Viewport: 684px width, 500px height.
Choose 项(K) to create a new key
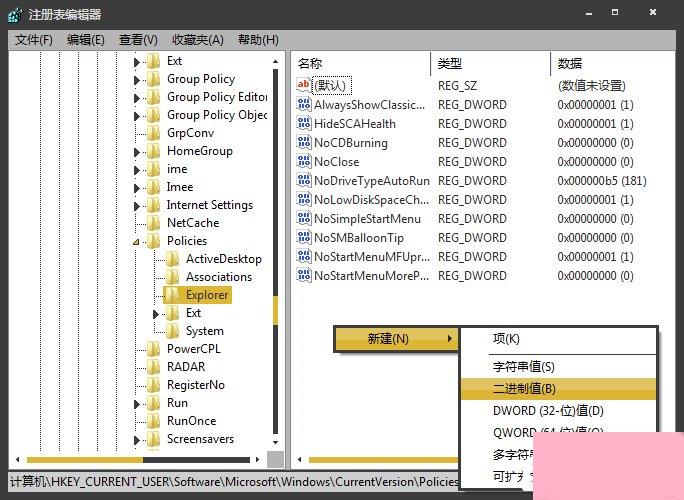click(558, 339)
